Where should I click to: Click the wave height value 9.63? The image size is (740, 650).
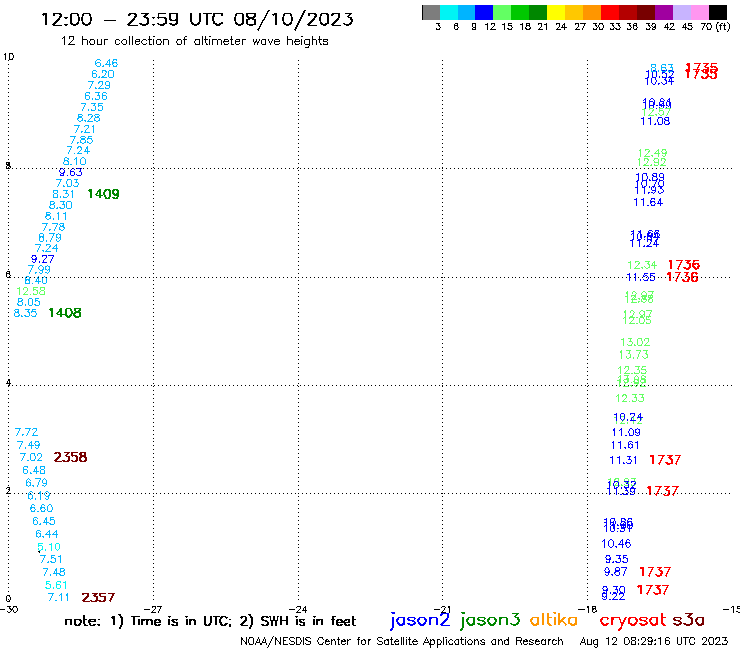tap(71, 172)
